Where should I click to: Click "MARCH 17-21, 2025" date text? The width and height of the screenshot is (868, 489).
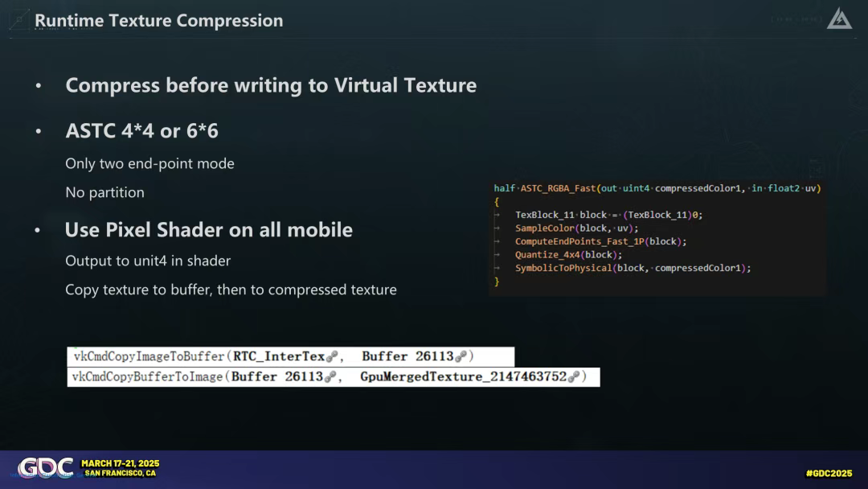click(x=120, y=463)
